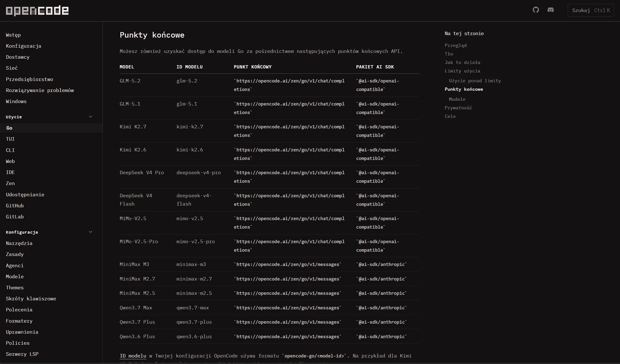Open the Web sidebar item
Screen dimensions: 620x364
tap(10, 161)
